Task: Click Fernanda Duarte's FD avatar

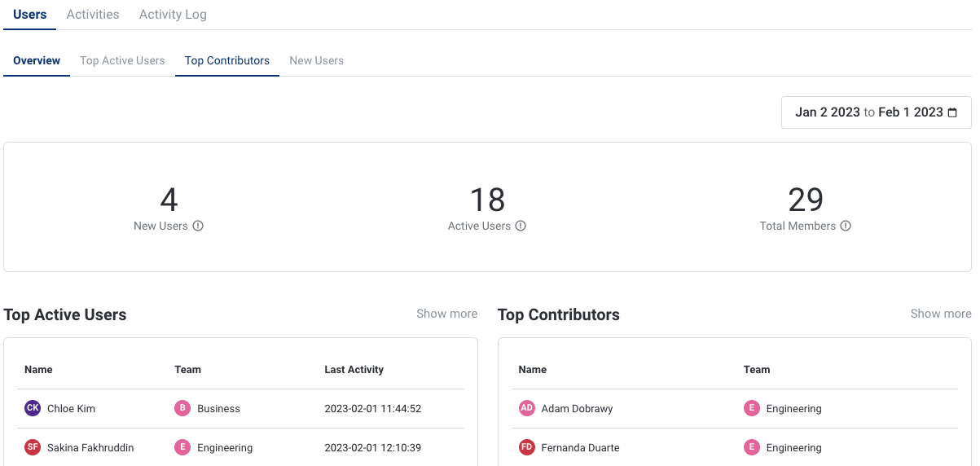Action: [x=527, y=447]
